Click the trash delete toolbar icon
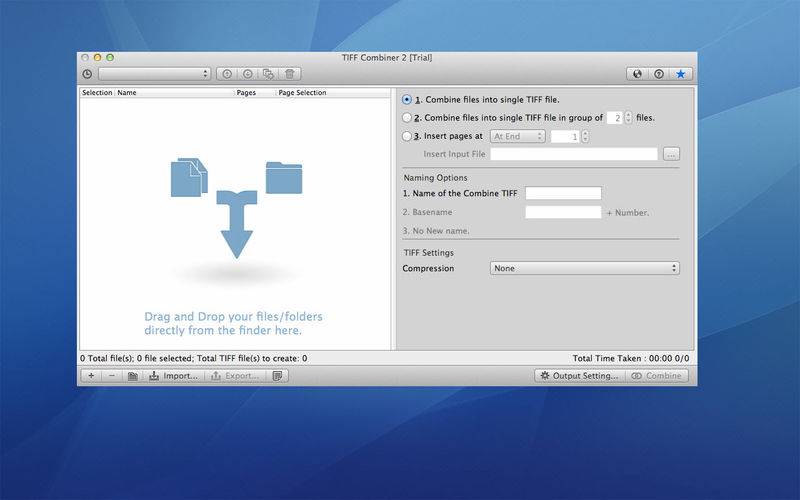This screenshot has width=800, height=500. 290,74
